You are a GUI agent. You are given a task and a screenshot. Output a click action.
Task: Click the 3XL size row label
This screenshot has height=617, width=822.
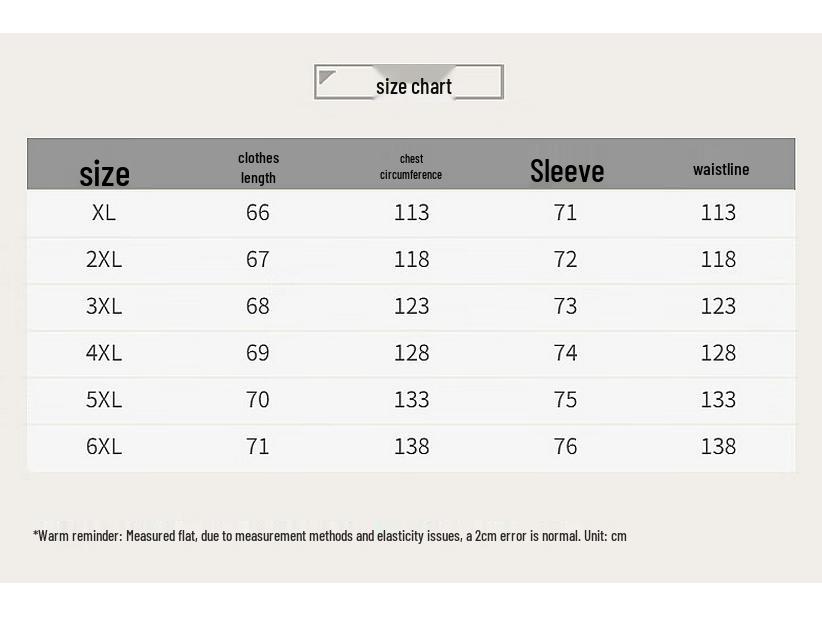pyautogui.click(x=104, y=306)
